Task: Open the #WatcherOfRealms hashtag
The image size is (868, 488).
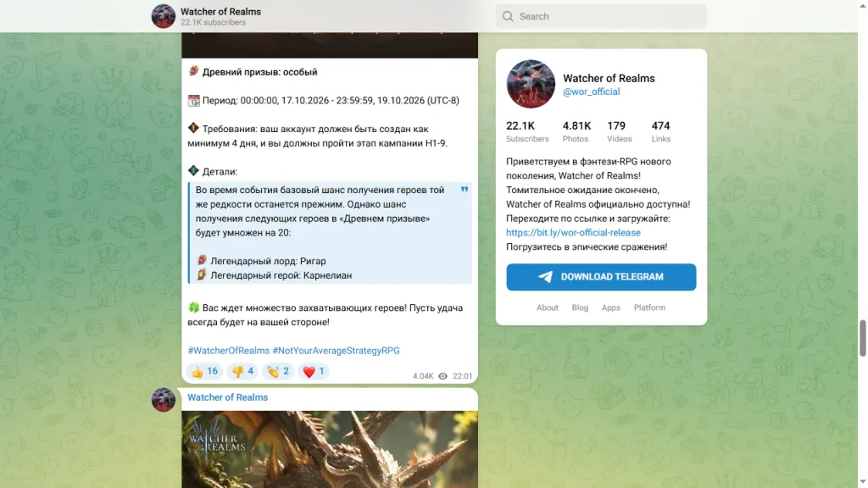Action: [x=228, y=351]
